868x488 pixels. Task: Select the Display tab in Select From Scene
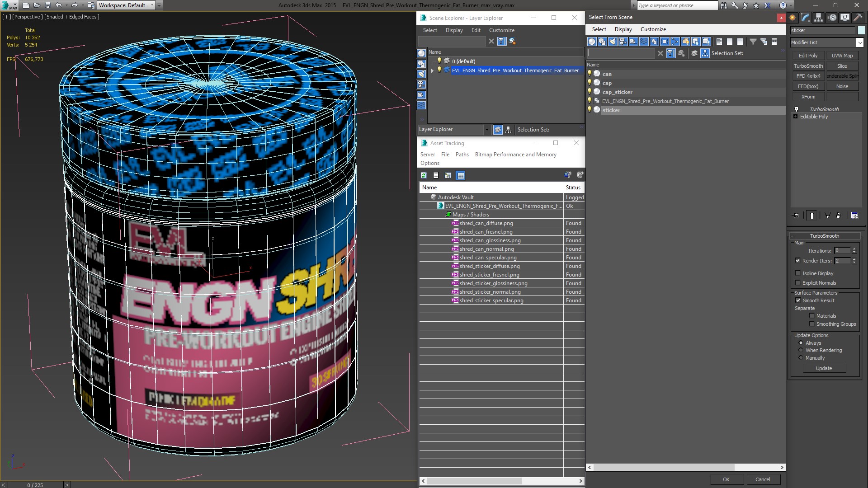[623, 29]
